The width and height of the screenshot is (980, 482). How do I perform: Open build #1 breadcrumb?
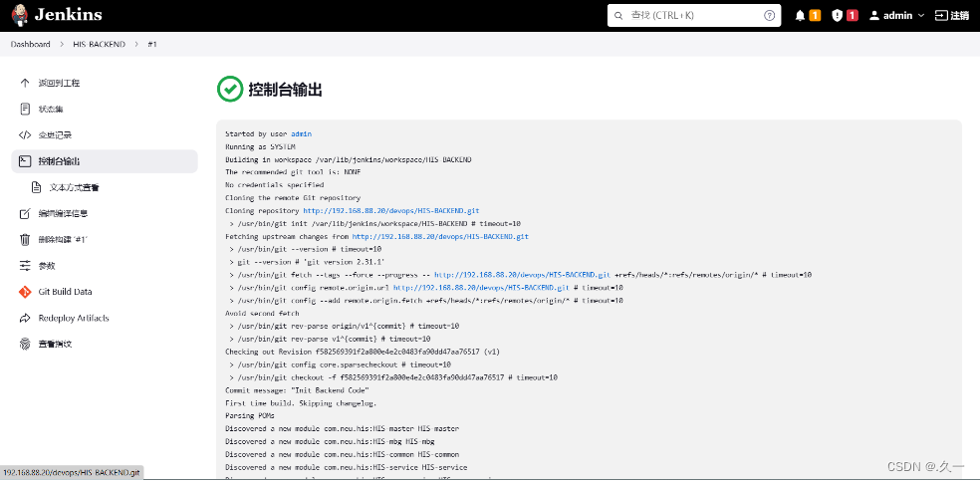point(151,45)
